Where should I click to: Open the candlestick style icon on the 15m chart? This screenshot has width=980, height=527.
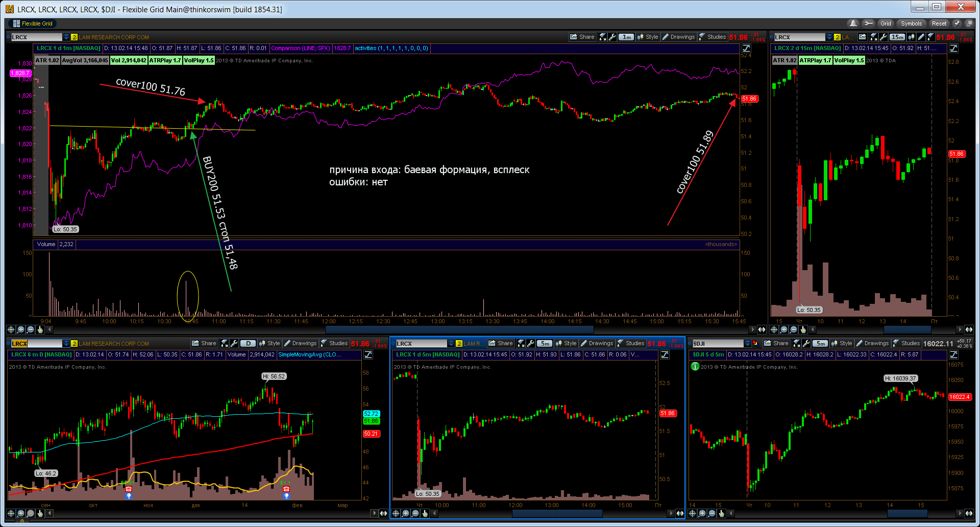click(x=911, y=37)
